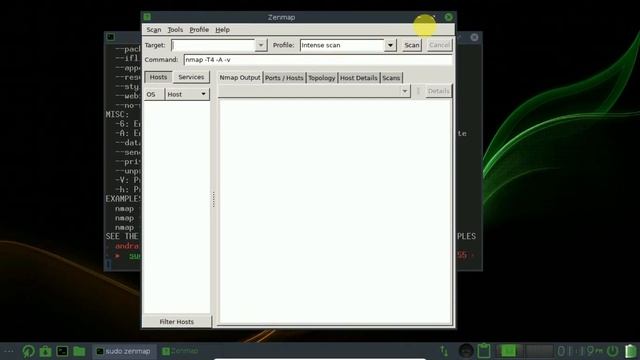Image resolution: width=640 pixels, height=360 pixels.
Task: Click the pane divider handle
Action: (213, 200)
